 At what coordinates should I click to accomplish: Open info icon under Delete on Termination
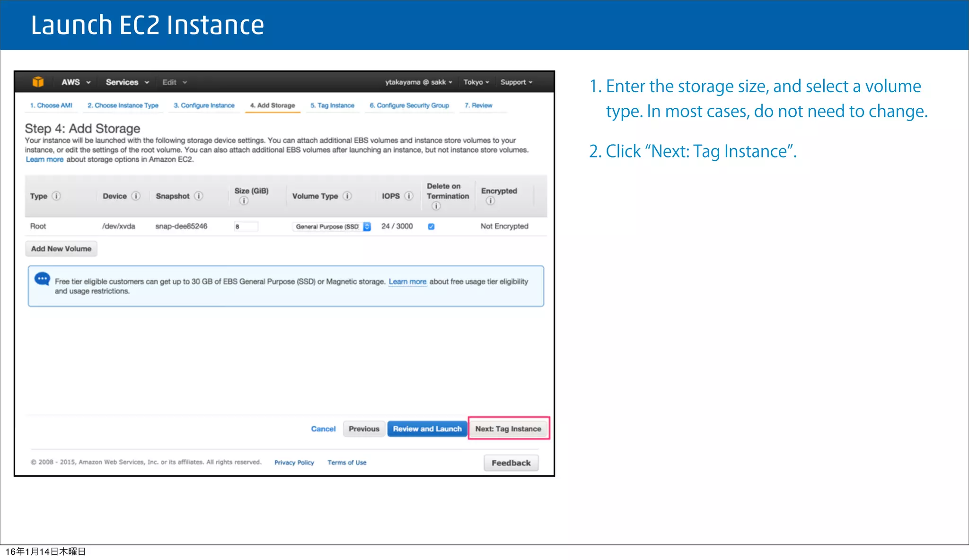pos(436,206)
